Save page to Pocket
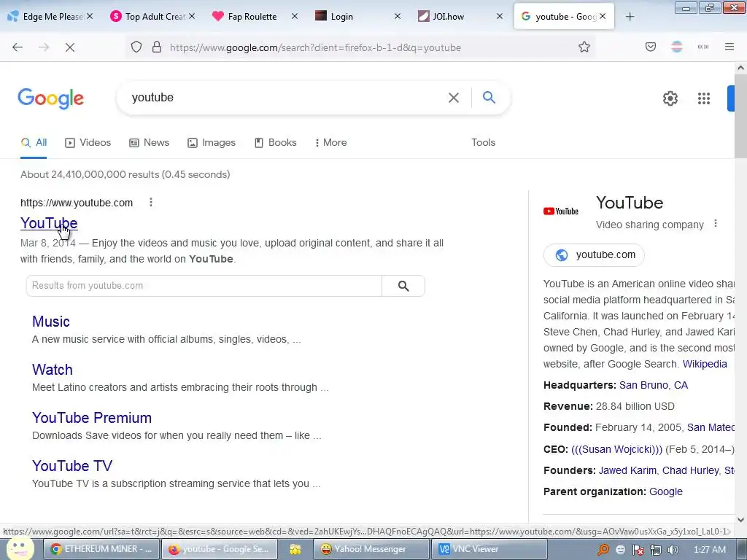747x560 pixels. point(650,47)
